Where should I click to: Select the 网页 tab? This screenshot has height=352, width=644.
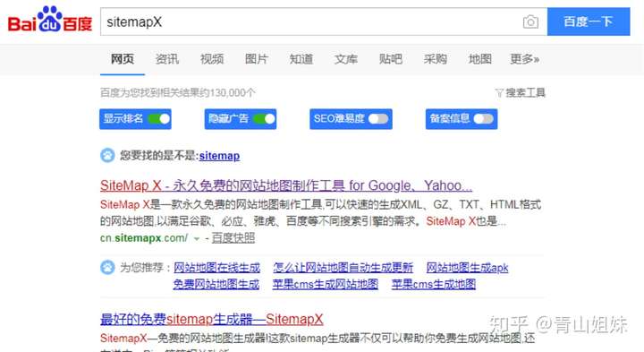coord(123,59)
